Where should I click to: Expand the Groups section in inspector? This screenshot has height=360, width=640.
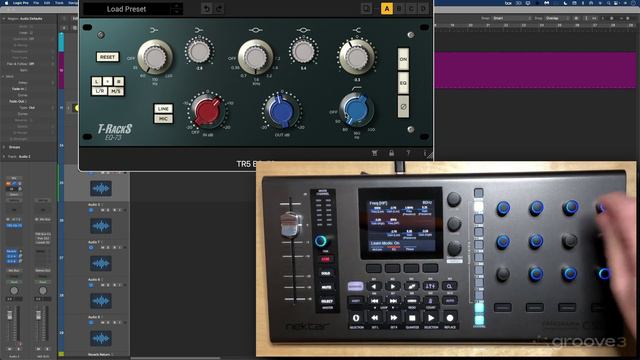[x=4, y=147]
